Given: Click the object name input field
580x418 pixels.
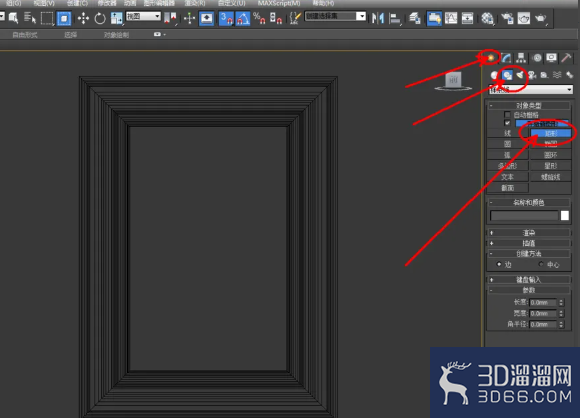Looking at the screenshot, I should point(524,216).
